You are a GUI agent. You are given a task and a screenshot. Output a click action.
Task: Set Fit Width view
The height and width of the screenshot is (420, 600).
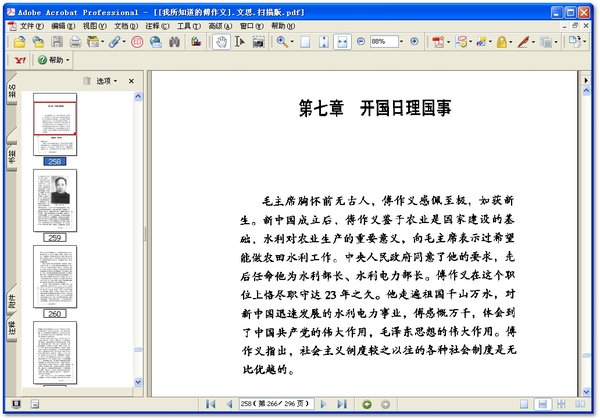[x=342, y=42]
